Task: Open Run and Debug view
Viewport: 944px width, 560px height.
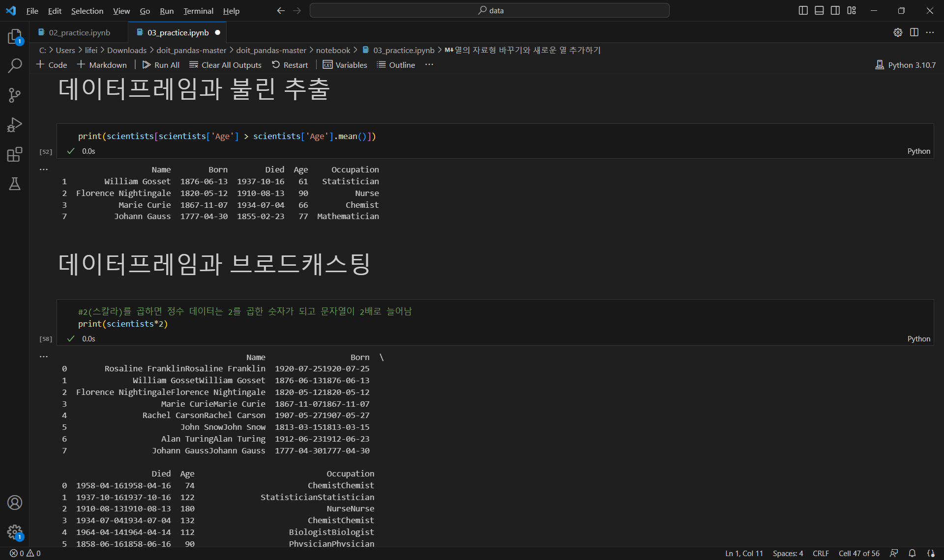Action: pos(15,125)
